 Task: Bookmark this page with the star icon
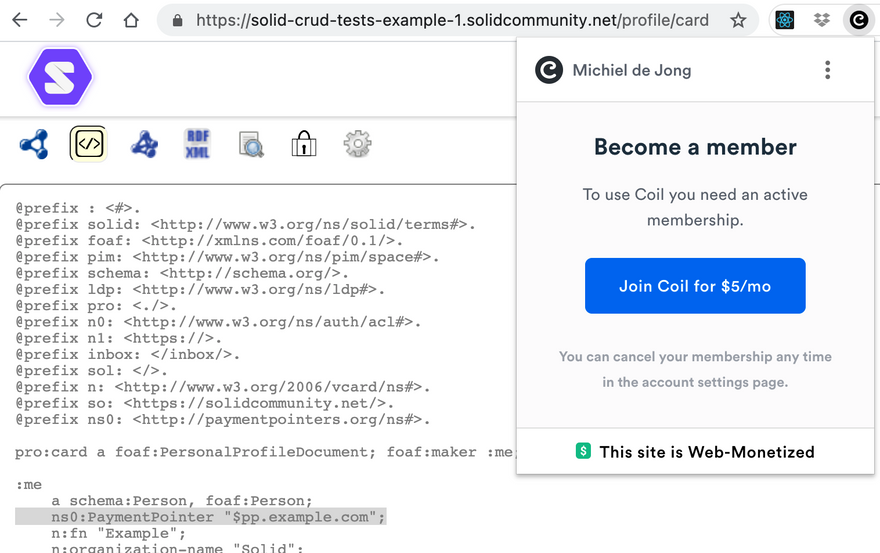click(x=738, y=20)
